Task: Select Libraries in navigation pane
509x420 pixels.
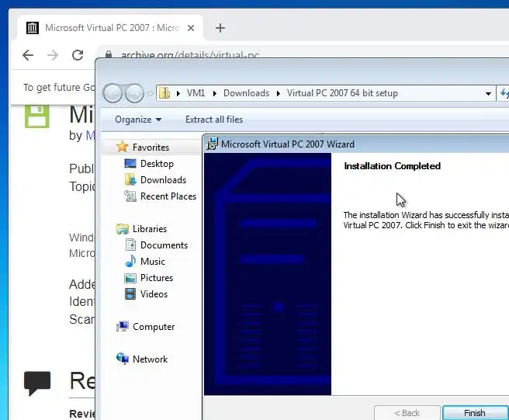Action: point(150,229)
